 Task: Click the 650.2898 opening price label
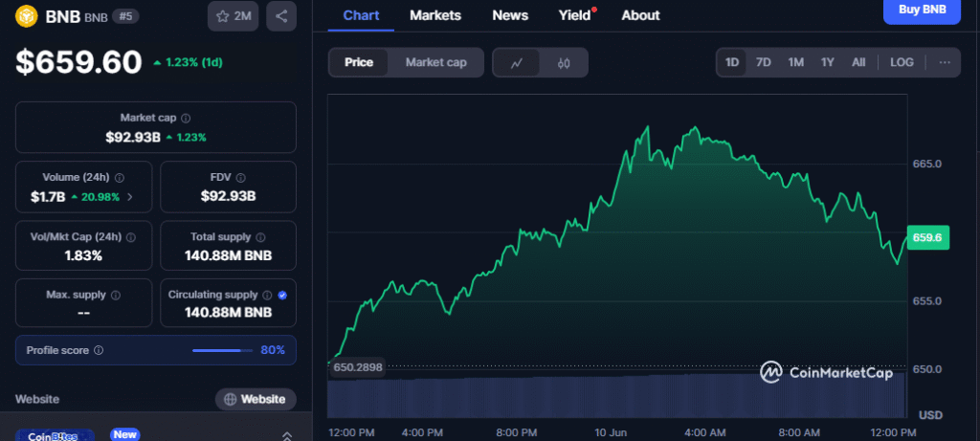[356, 367]
